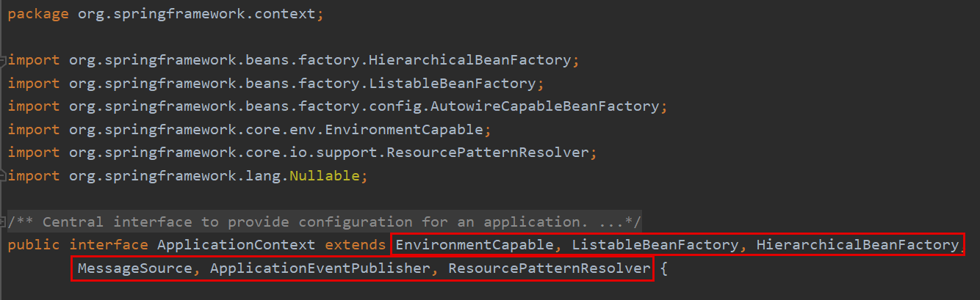Click ListableBeanFactory in the extends clause
The image size is (980, 300).
coord(655,245)
